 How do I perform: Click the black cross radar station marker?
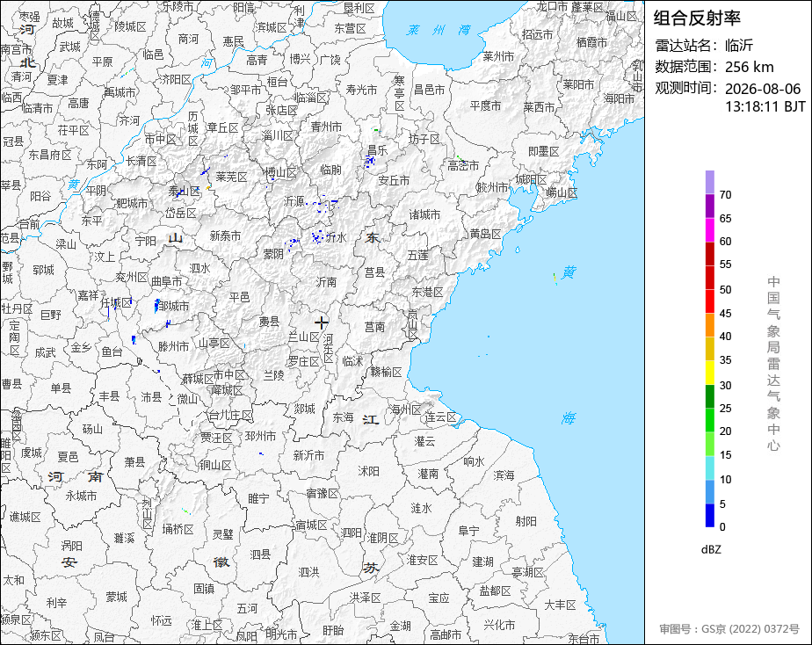(321, 323)
